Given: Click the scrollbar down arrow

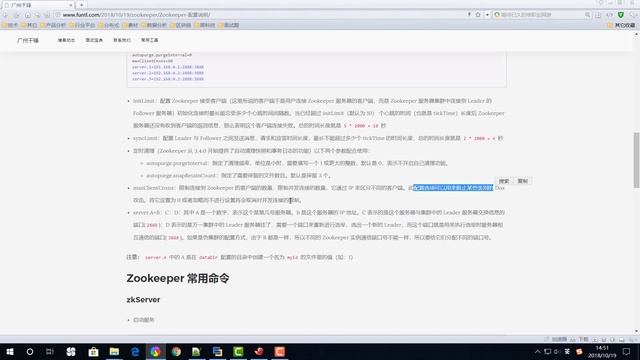Looking at the screenshot, I should (636, 331).
